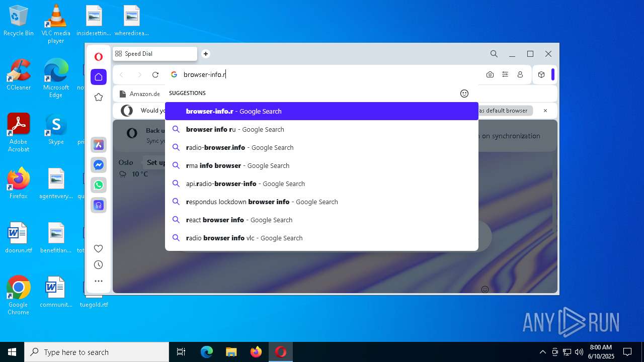Image resolution: width=644 pixels, height=362 pixels.
Task: Open File Explorer from taskbar
Action: tap(231, 352)
